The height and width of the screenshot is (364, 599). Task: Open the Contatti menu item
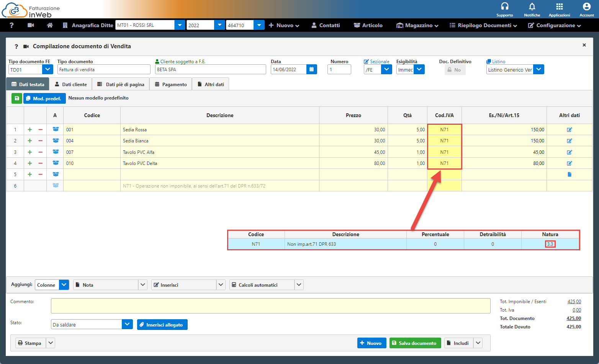[x=326, y=25]
